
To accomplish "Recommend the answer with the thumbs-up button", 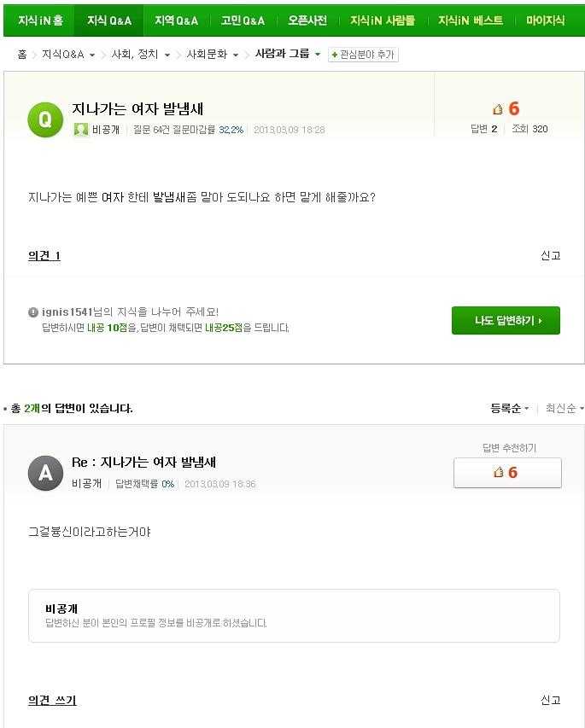I will 507,473.
